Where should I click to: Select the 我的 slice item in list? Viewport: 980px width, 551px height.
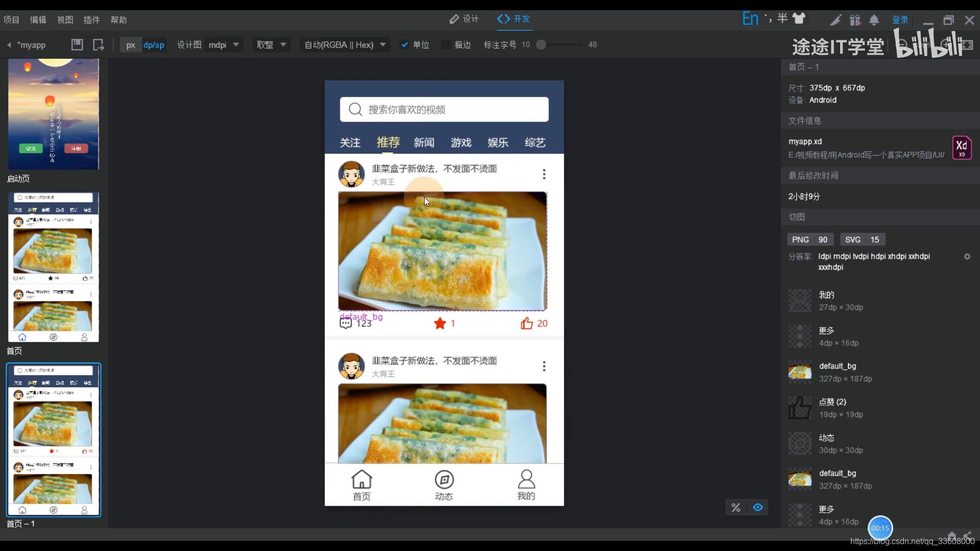(880, 300)
